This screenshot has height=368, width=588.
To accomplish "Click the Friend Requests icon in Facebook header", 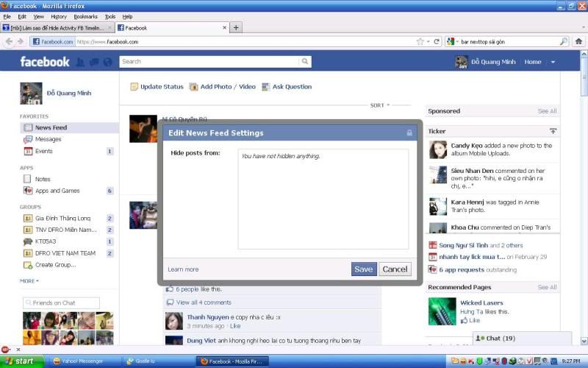I will click(80, 62).
